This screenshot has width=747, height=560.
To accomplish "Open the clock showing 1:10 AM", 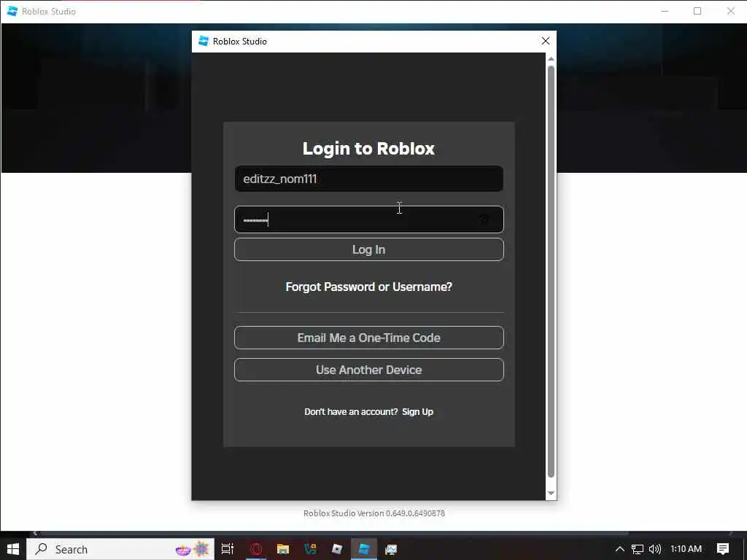I will (686, 549).
